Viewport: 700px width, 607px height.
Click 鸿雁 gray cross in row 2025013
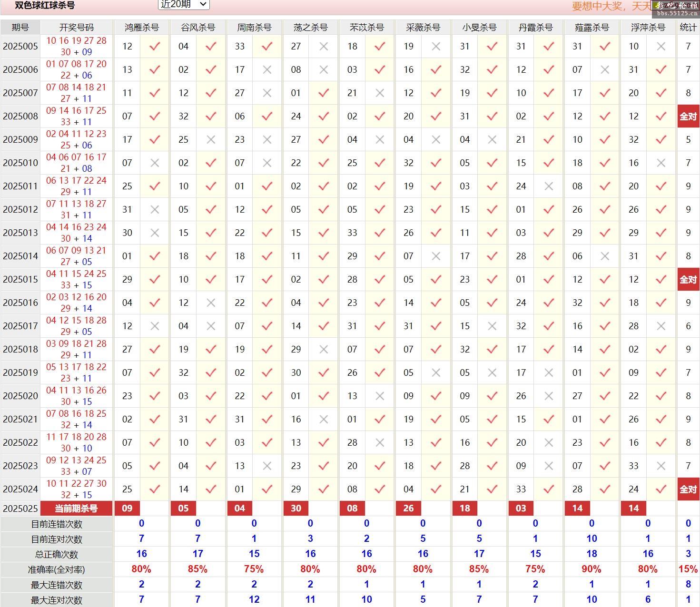pyautogui.click(x=155, y=233)
